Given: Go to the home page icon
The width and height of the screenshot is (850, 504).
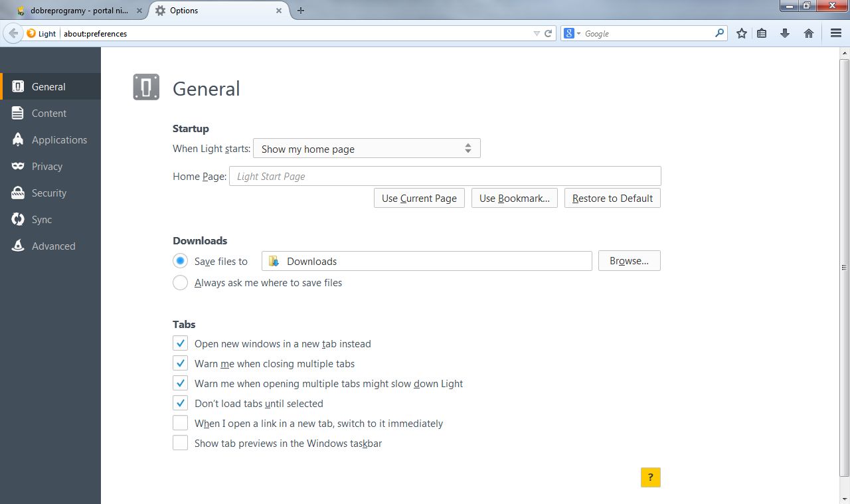Looking at the screenshot, I should tap(809, 33).
